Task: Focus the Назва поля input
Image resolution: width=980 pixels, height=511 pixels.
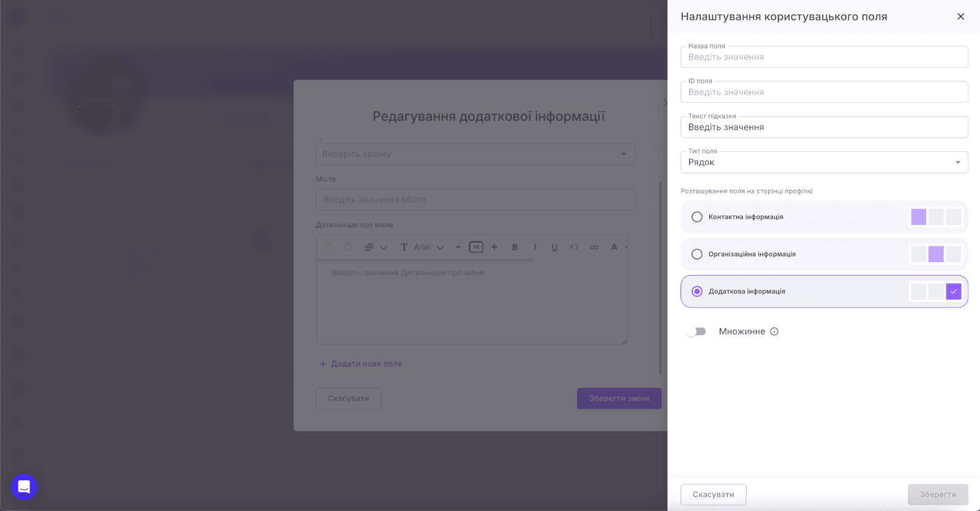Action: (x=824, y=57)
